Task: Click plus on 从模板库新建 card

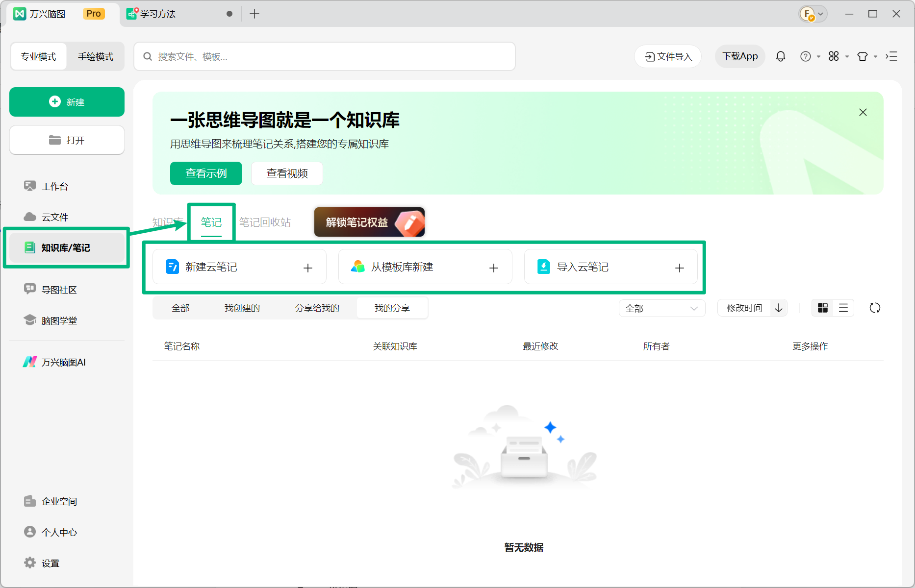Action: click(x=494, y=268)
